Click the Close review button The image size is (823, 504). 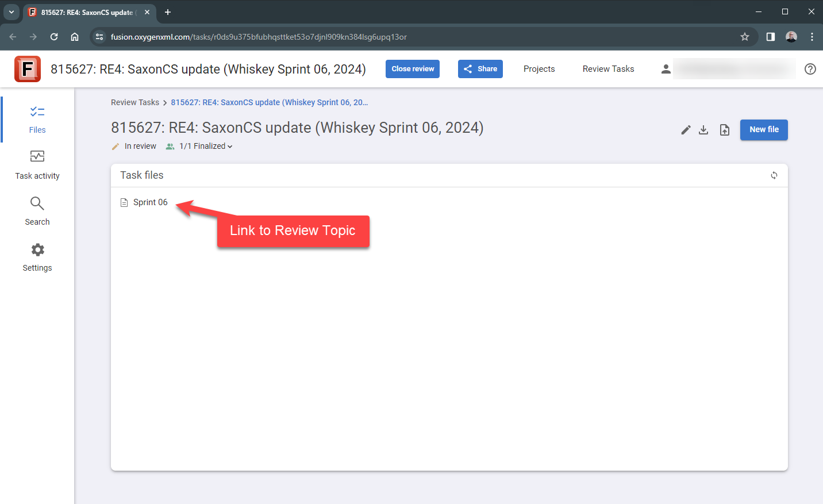[x=413, y=69]
